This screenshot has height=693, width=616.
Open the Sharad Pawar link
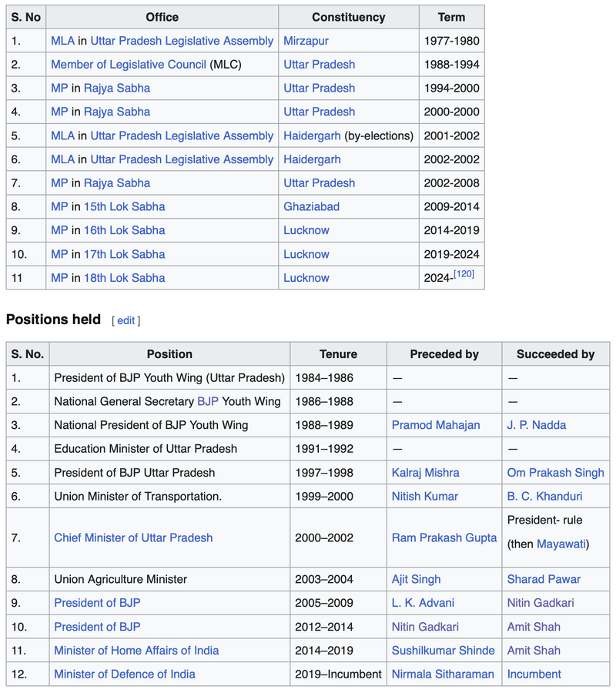pos(544,579)
